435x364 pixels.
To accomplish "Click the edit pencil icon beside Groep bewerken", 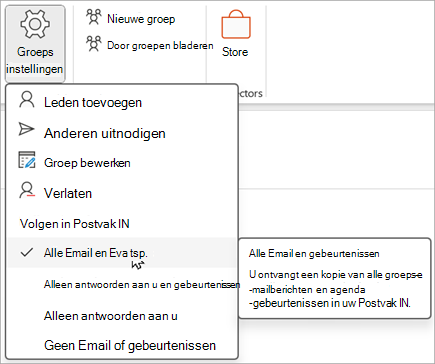I will click(27, 160).
